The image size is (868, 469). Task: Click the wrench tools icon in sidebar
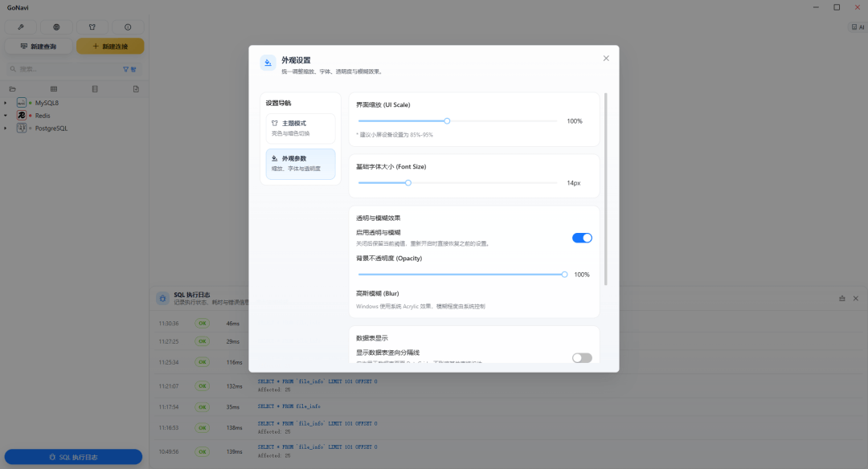[x=21, y=27]
